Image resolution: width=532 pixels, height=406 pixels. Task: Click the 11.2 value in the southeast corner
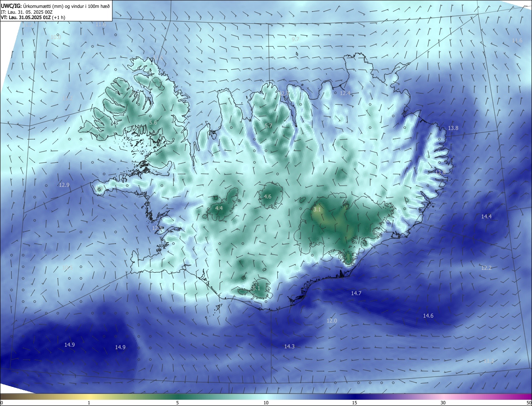489,361
